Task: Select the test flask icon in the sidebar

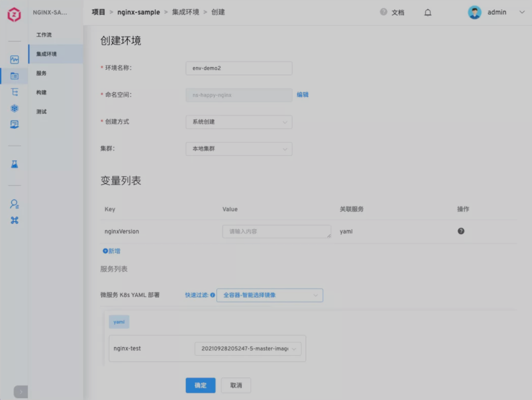Action: click(14, 164)
